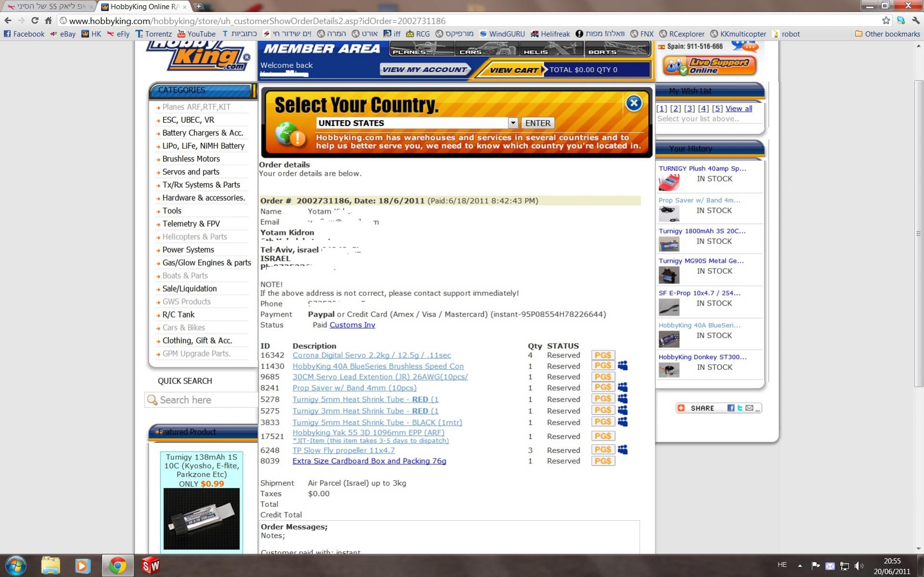Click the ENTER country button

click(538, 123)
